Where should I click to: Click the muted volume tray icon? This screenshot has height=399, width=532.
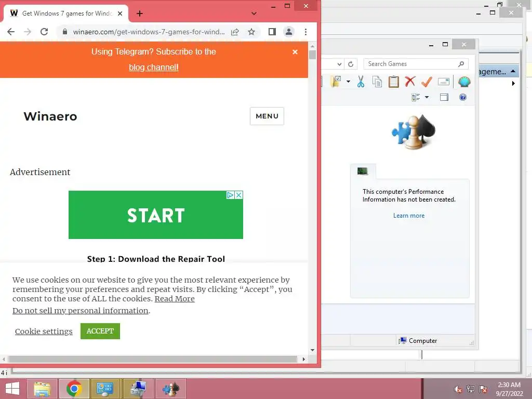tap(458, 389)
